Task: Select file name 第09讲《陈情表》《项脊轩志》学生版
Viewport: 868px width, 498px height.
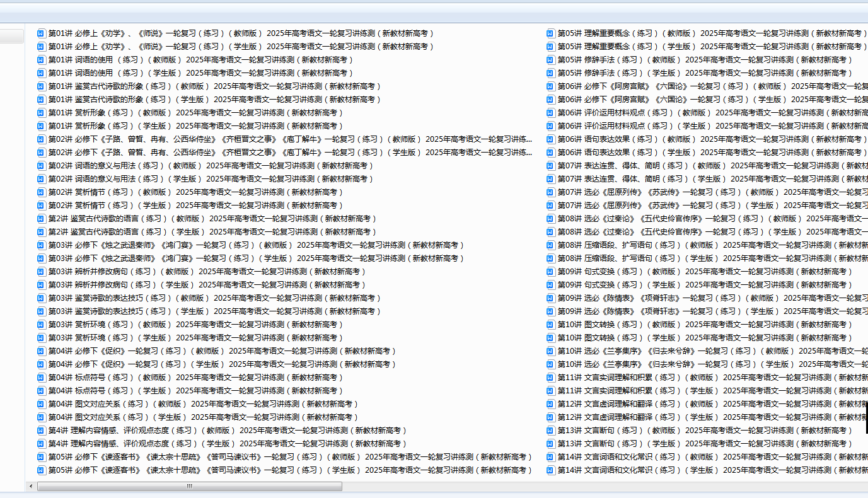Action: point(712,311)
